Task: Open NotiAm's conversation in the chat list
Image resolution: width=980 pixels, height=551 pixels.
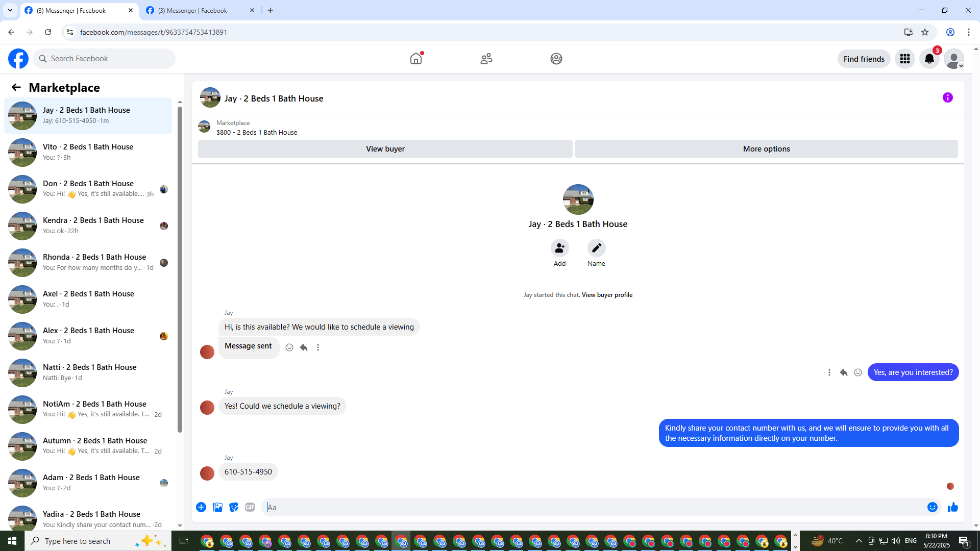Action: click(x=88, y=410)
